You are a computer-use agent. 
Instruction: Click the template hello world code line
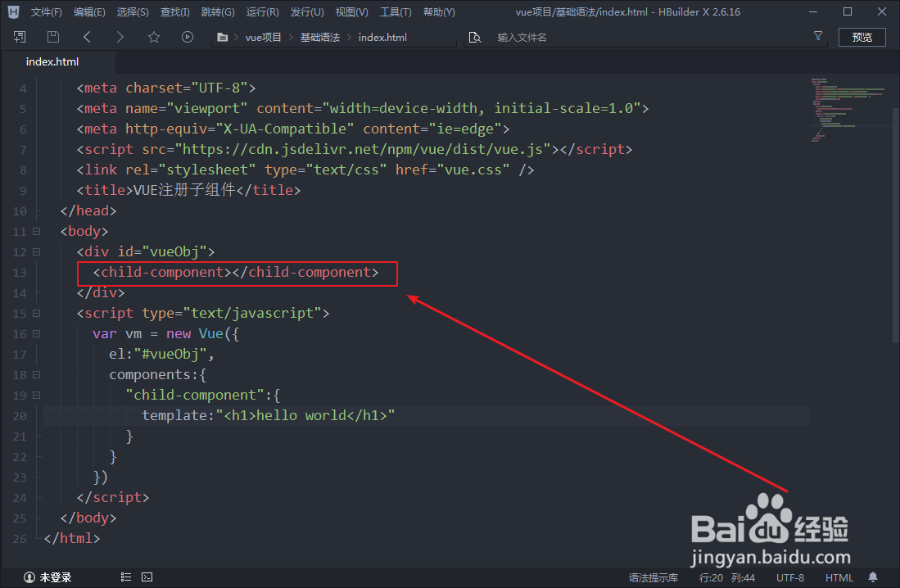268,416
